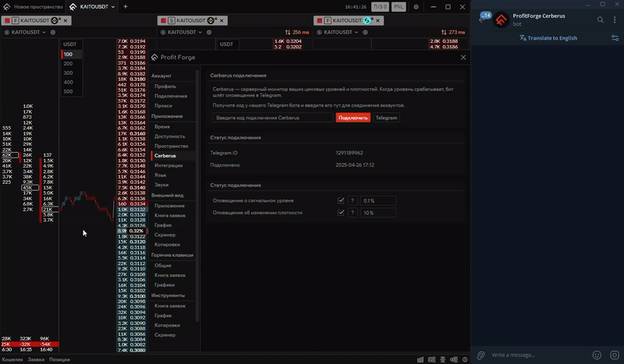Close the Profit Forge settings dialog
624x364 pixels.
click(x=463, y=57)
